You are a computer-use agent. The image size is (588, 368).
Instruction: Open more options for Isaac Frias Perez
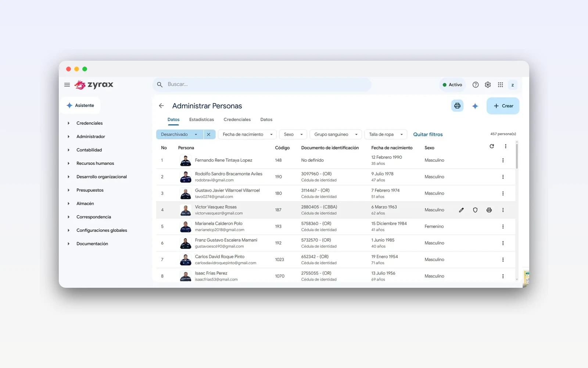click(503, 276)
